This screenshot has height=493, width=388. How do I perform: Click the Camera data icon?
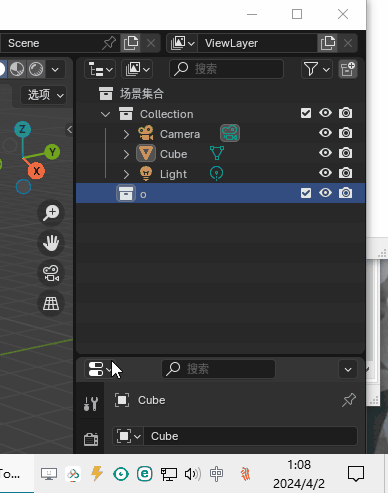(x=230, y=133)
